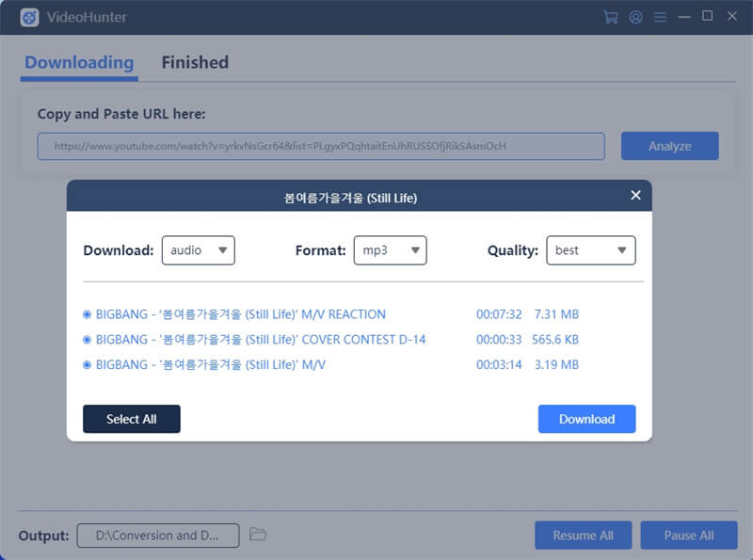The image size is (753, 560).
Task: Click the YouTube URL input field
Action: coord(321,146)
